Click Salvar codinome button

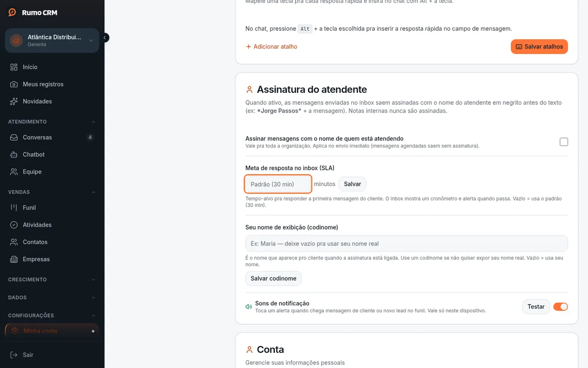tap(273, 278)
